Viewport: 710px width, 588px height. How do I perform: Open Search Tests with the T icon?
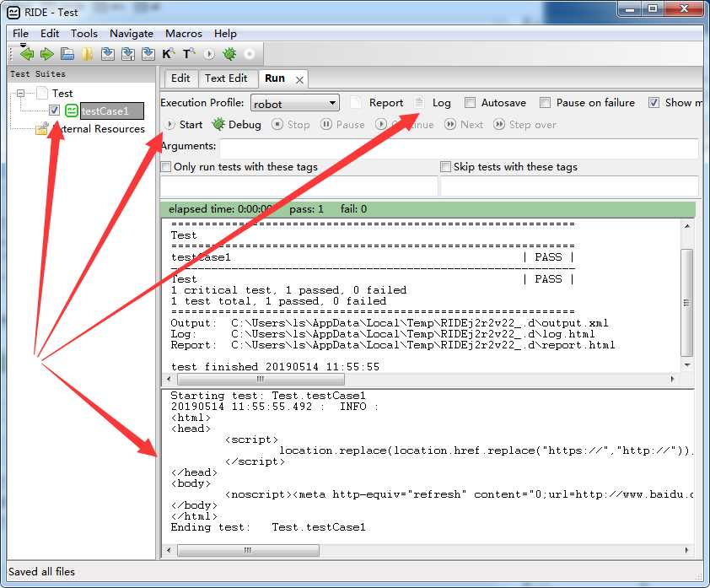tap(188, 54)
